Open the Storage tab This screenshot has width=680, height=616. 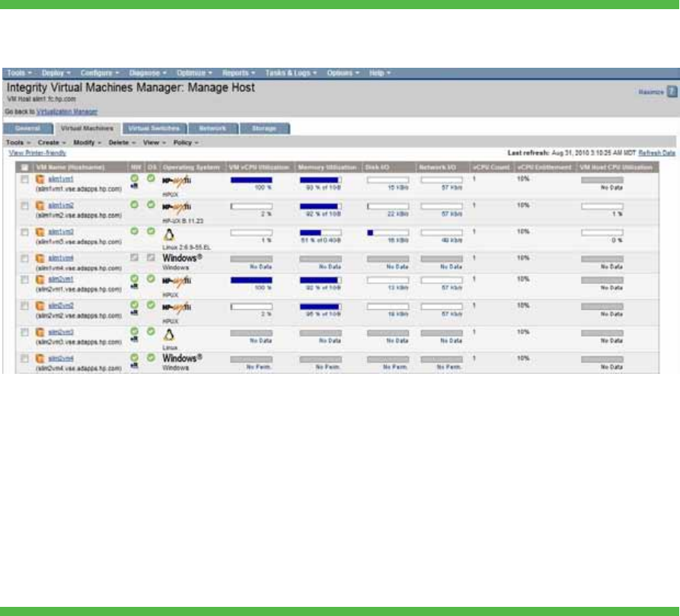coord(264,129)
